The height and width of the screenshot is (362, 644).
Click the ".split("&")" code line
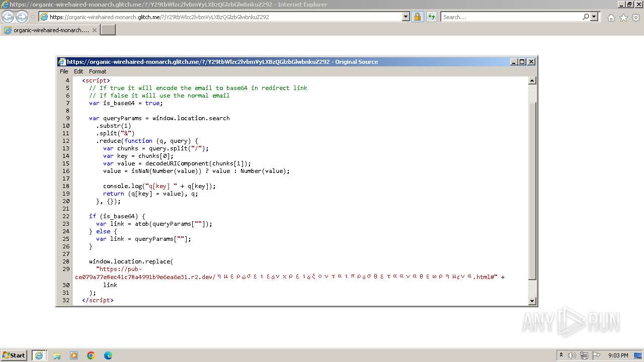[116, 133]
